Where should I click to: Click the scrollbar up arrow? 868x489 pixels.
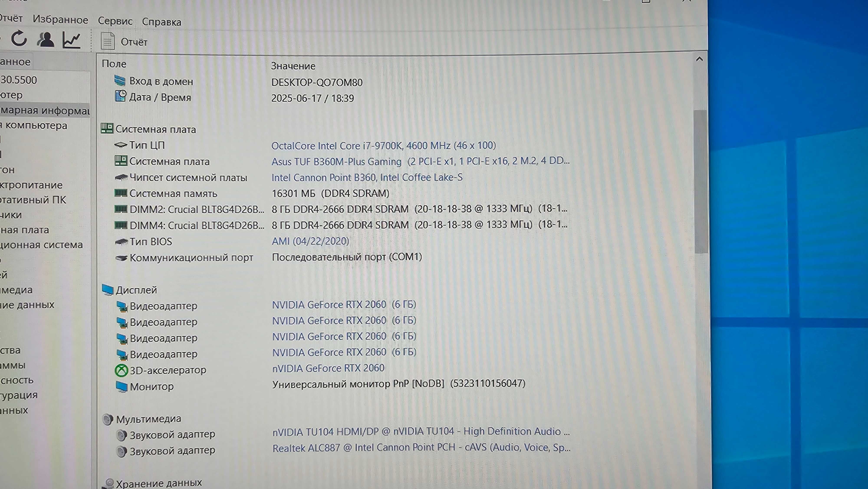tap(699, 59)
